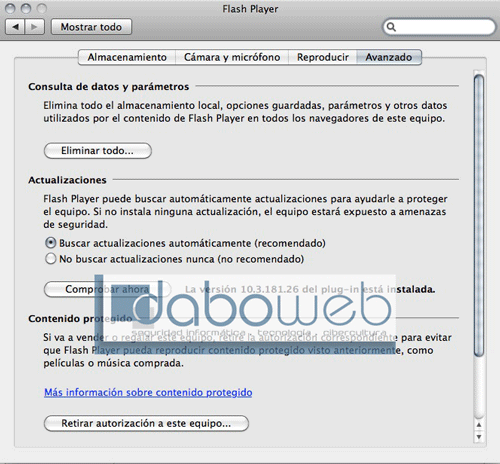Click the Contenido protegido heading

[x=80, y=319]
